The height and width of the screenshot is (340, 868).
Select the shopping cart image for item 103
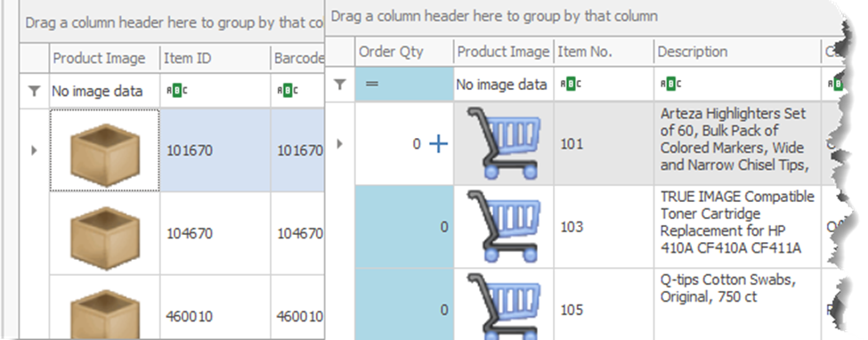coord(504,226)
